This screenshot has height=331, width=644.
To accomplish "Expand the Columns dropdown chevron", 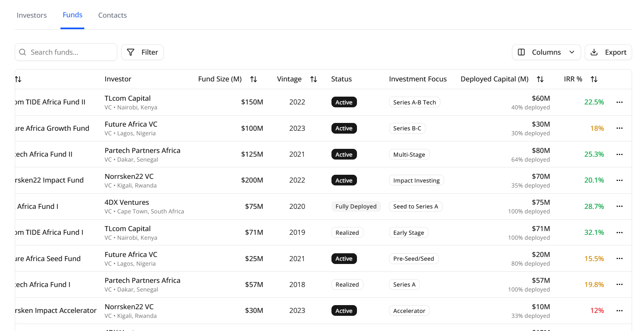I will click(572, 52).
